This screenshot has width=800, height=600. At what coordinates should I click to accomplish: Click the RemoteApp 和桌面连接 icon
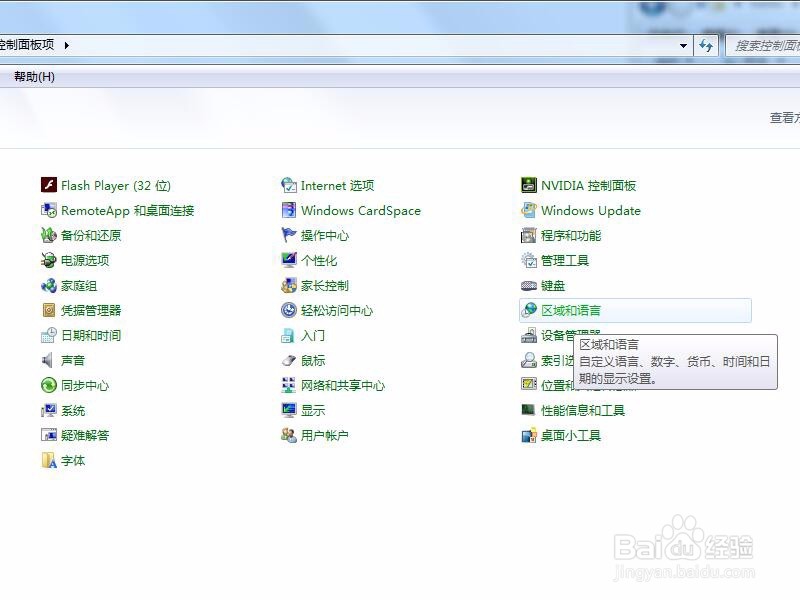tap(48, 210)
